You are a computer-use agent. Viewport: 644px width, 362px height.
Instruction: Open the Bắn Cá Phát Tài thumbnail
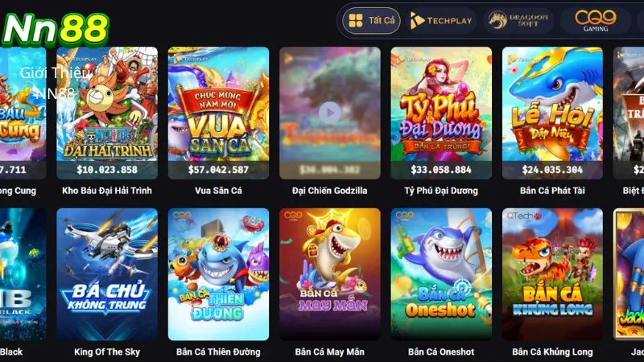pyautogui.click(x=552, y=113)
